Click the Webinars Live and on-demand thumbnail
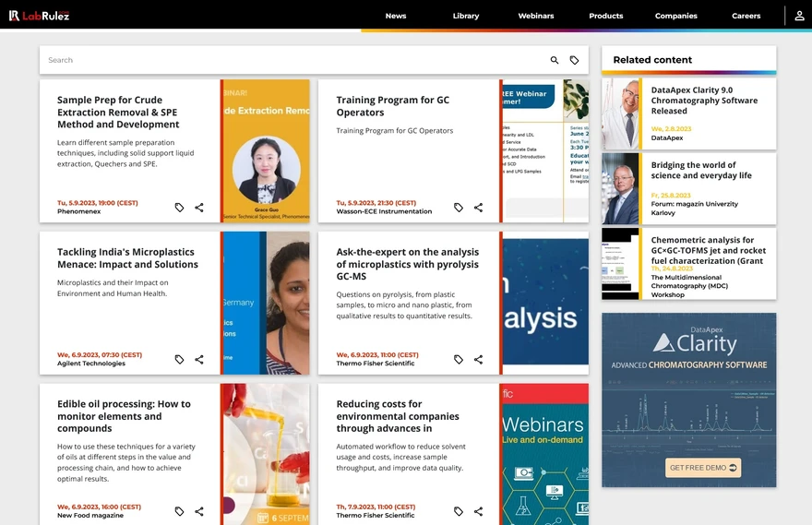This screenshot has width=812, height=525. [x=545, y=454]
